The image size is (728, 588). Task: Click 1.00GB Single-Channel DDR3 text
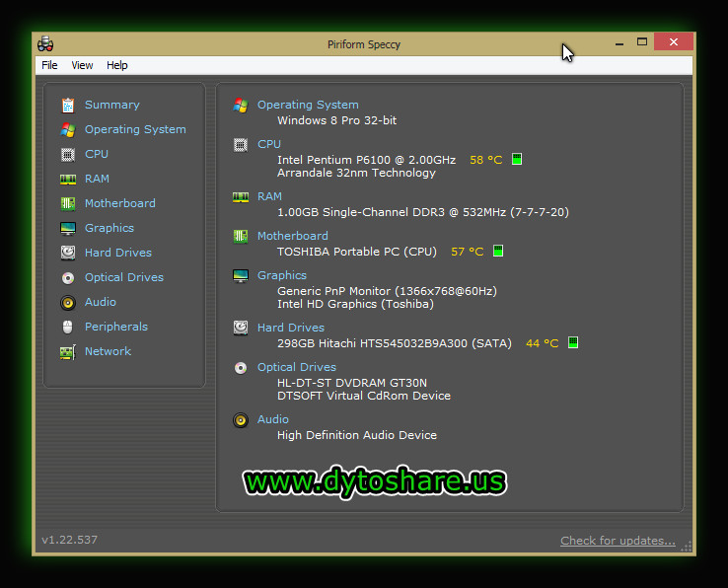click(423, 212)
